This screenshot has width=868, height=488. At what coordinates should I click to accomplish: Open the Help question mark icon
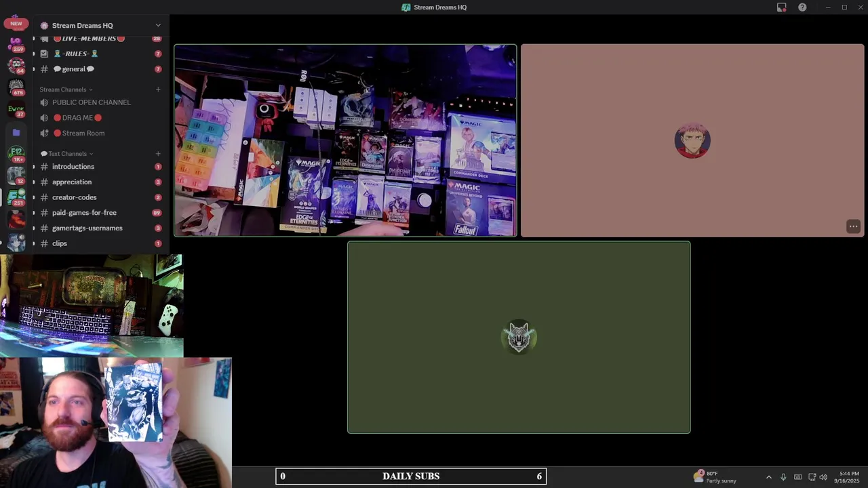pyautogui.click(x=802, y=7)
